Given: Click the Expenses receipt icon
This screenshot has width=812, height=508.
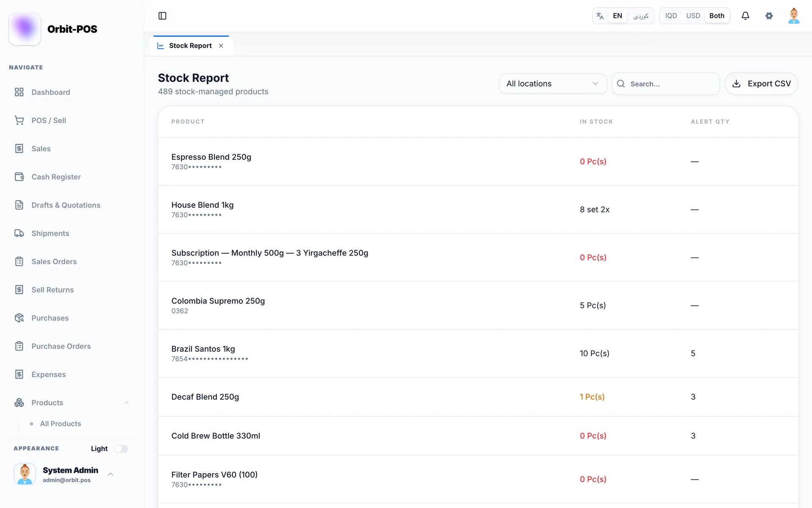Looking at the screenshot, I should tap(19, 374).
